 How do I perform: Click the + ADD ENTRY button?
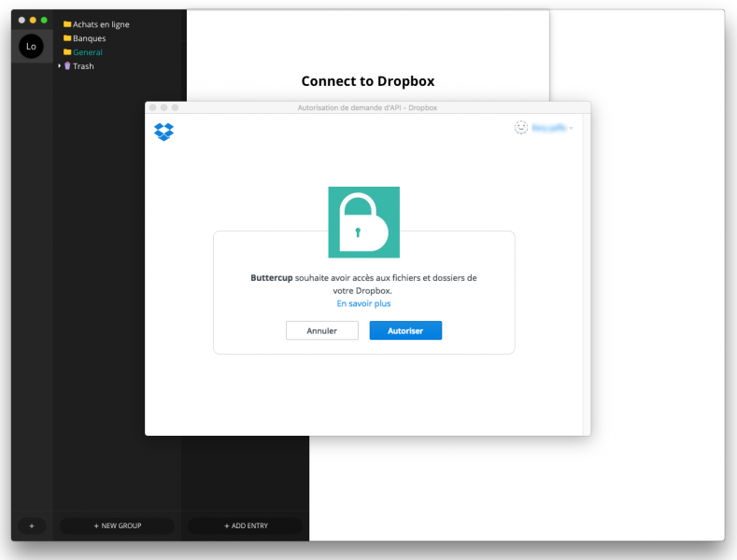click(x=246, y=525)
